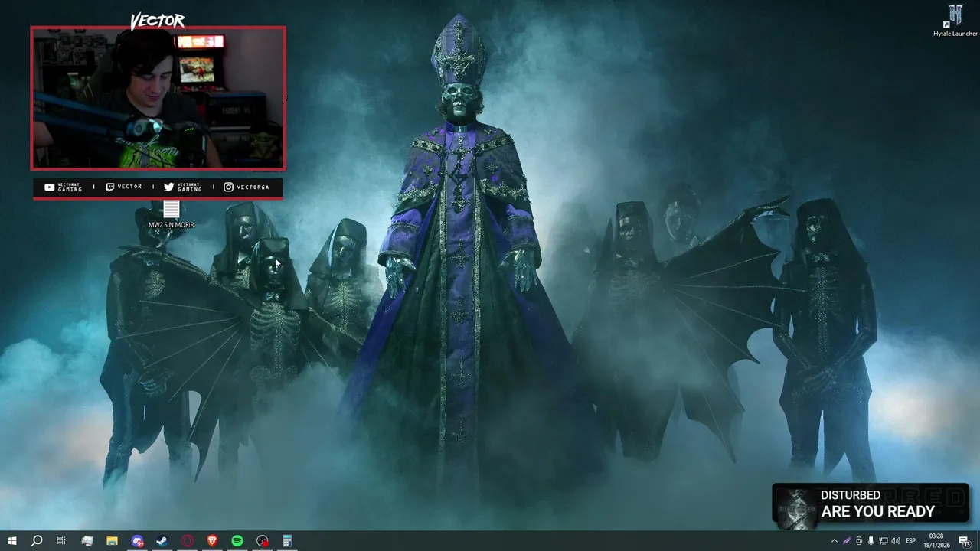Viewport: 980px width, 551px height.
Task: Open the volume speaker tray icon
Action: click(x=896, y=541)
